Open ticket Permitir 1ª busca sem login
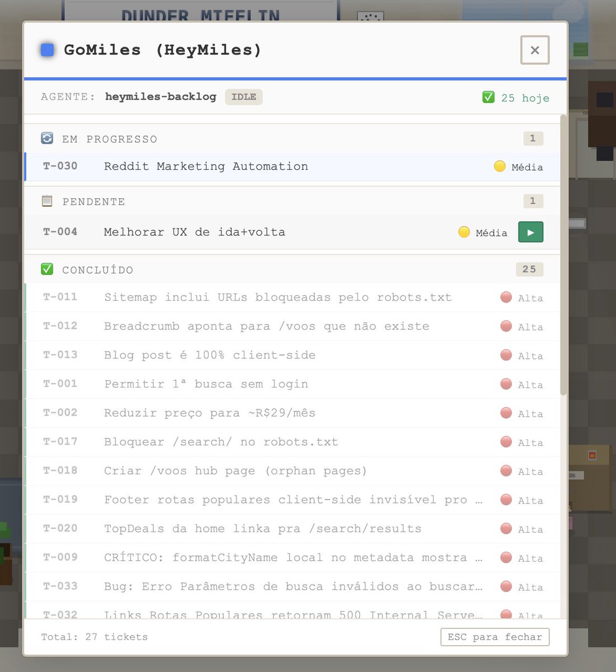The image size is (616, 672). pos(292,384)
